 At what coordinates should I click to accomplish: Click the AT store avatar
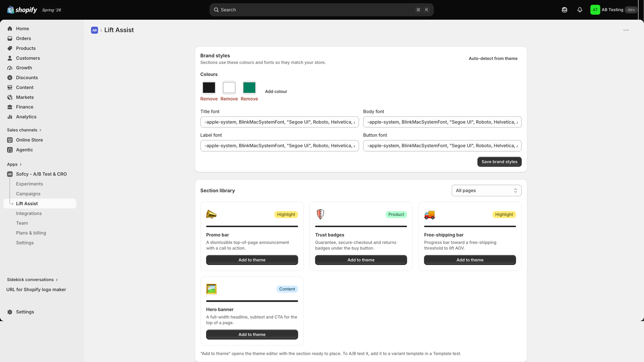[595, 10]
